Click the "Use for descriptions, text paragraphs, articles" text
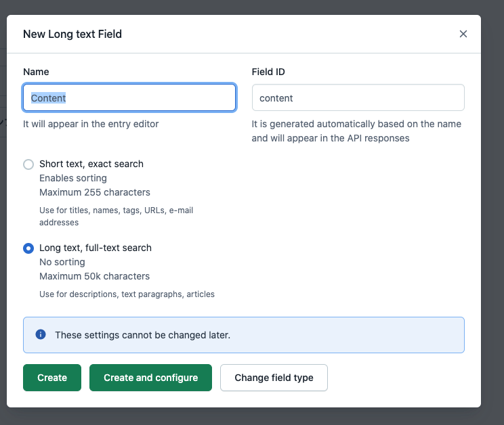 [x=127, y=294]
